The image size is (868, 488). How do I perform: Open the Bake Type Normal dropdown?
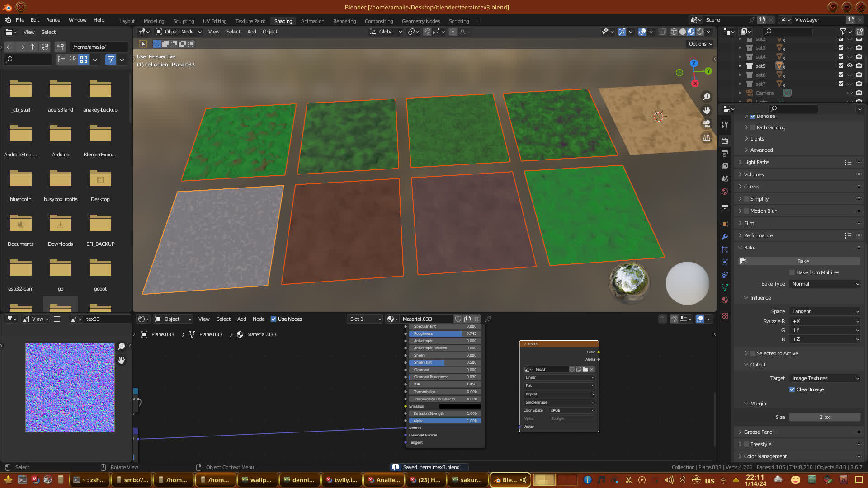825,284
